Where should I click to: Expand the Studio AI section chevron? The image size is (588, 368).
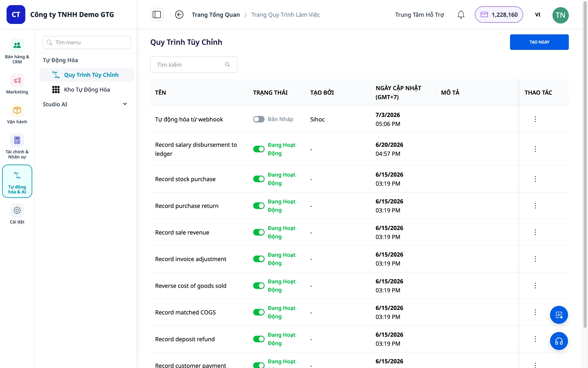coord(125,104)
